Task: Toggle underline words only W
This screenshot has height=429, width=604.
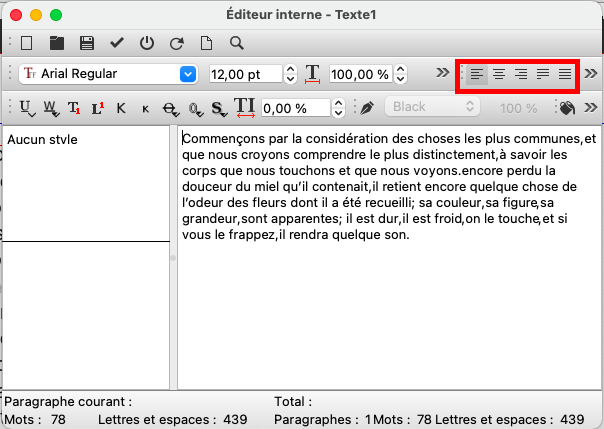Action: [x=50, y=108]
